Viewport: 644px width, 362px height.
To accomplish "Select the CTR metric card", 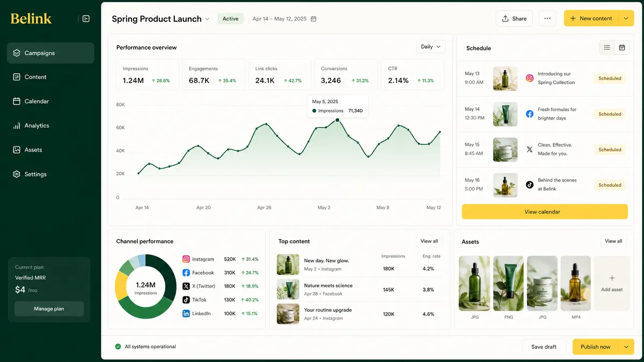I will coord(412,75).
